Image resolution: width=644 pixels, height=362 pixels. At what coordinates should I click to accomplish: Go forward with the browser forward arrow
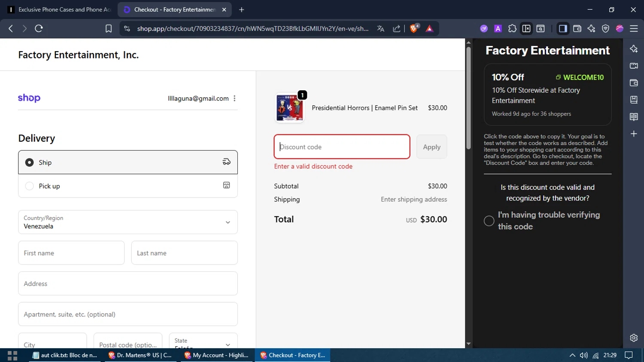(x=24, y=28)
